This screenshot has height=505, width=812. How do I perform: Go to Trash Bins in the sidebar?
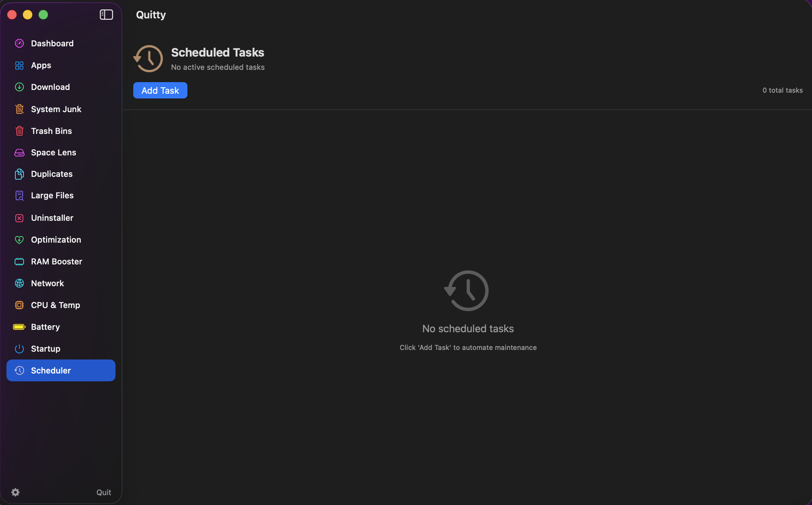pos(51,131)
